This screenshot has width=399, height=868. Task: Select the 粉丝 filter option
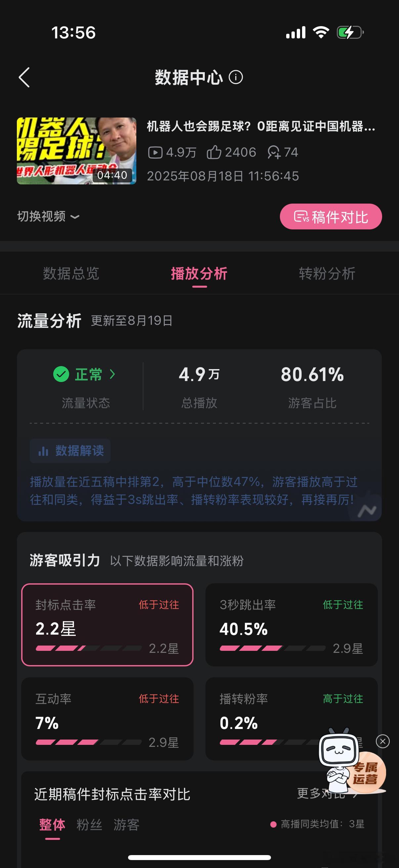click(x=89, y=825)
